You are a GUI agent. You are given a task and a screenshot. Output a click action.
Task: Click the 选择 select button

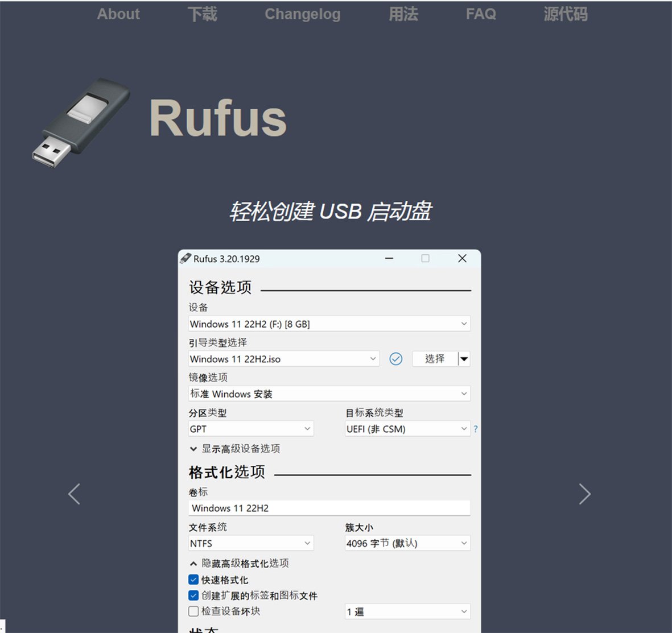435,359
